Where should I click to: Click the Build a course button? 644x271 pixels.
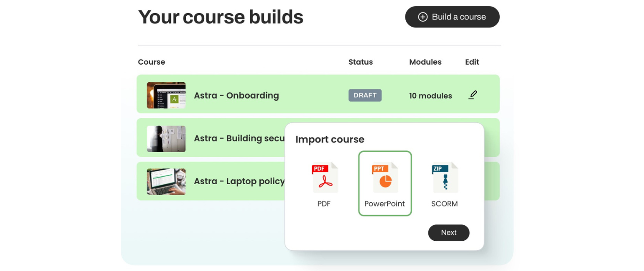point(452,17)
